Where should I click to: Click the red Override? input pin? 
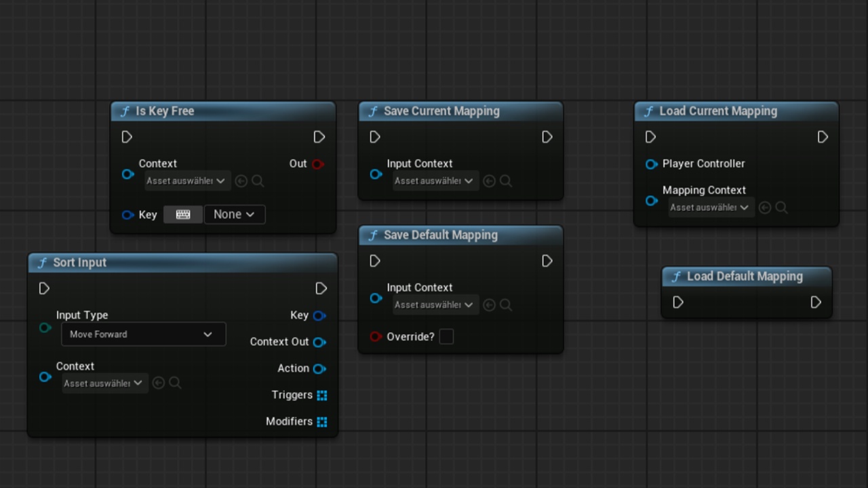click(376, 336)
